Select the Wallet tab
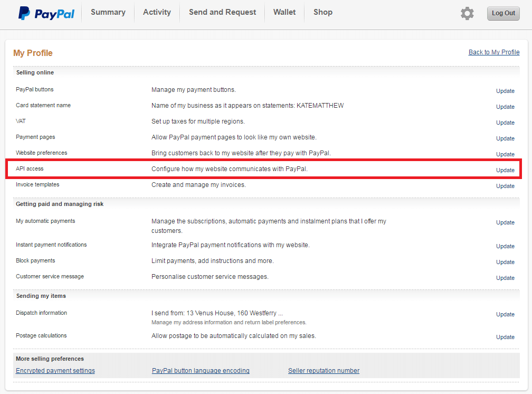Viewport: 532px width, 394px height. pos(284,12)
